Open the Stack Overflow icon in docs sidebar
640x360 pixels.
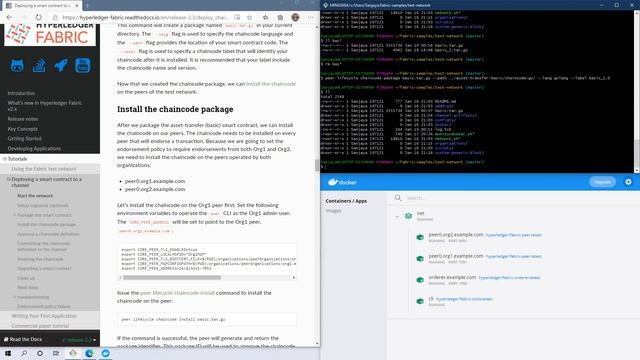(39, 65)
